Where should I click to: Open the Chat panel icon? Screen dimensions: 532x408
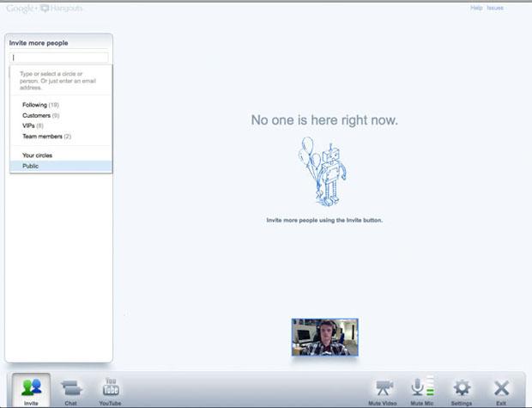click(70, 387)
